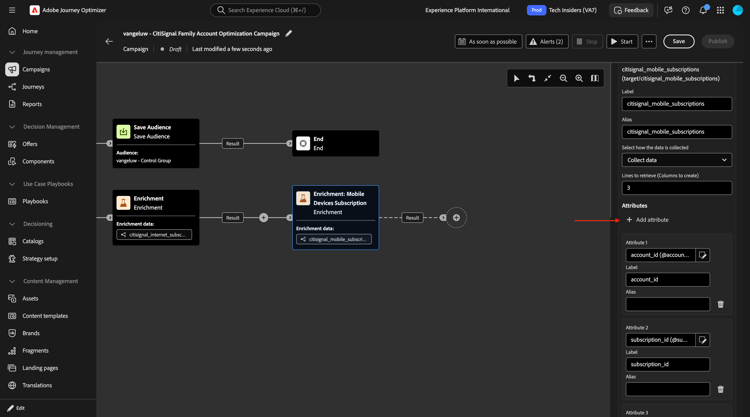This screenshot has height=417, width=750.
Task: Click the canvas toolbar rotate arrow
Action: tap(532, 78)
